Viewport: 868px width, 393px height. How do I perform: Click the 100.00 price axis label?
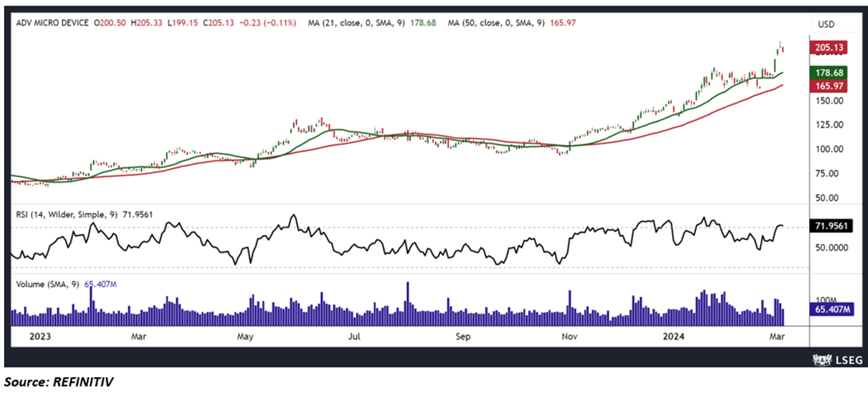tap(828, 149)
